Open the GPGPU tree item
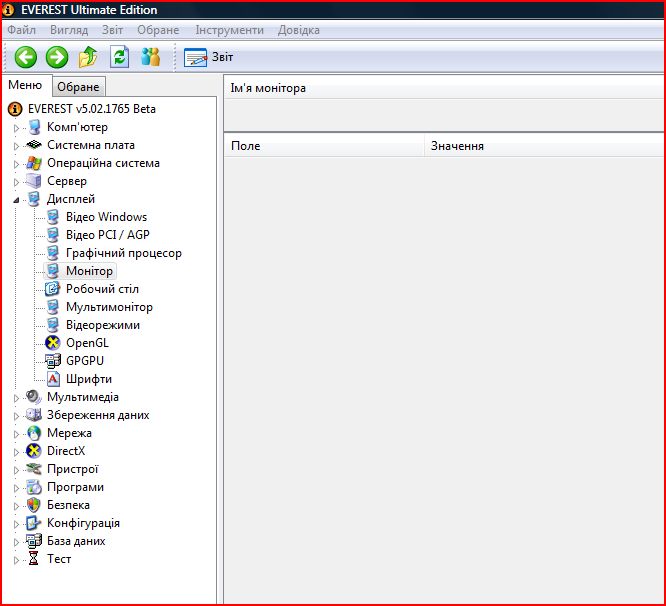The image size is (666, 606). [84, 361]
